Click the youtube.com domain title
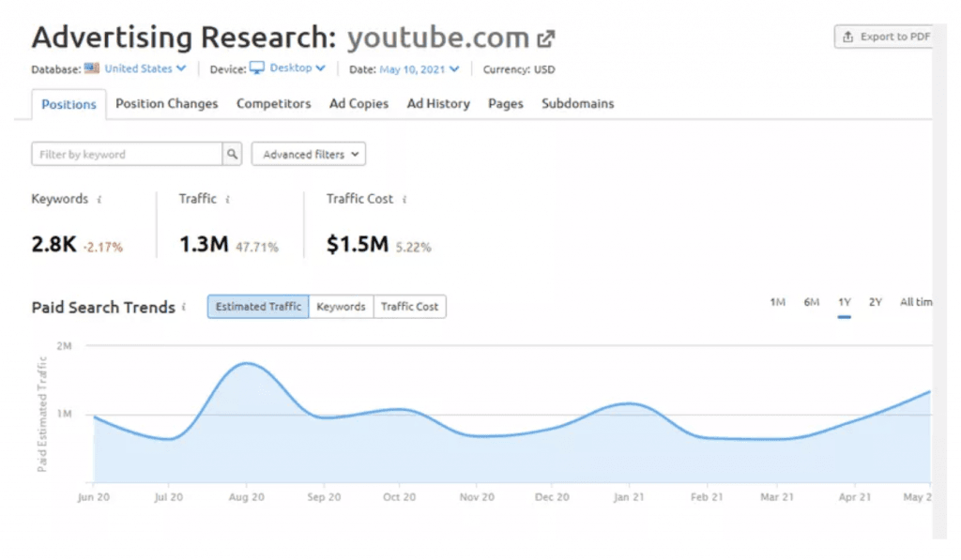961x560 pixels. coord(438,38)
